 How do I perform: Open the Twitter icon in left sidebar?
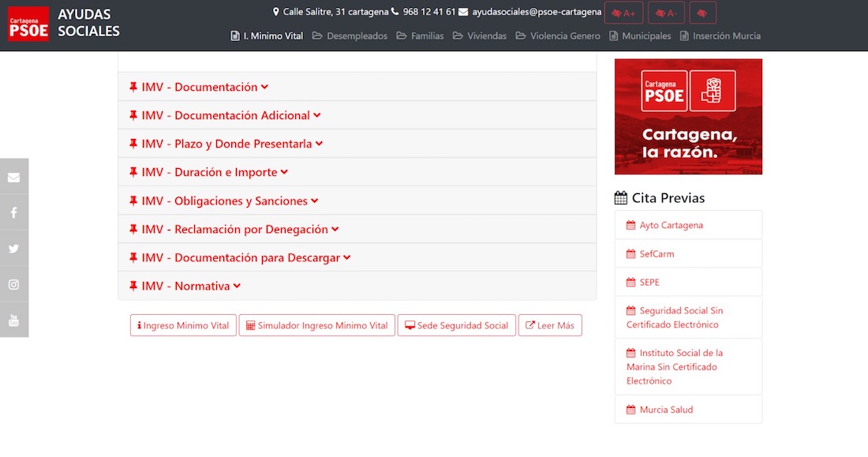[x=13, y=249]
